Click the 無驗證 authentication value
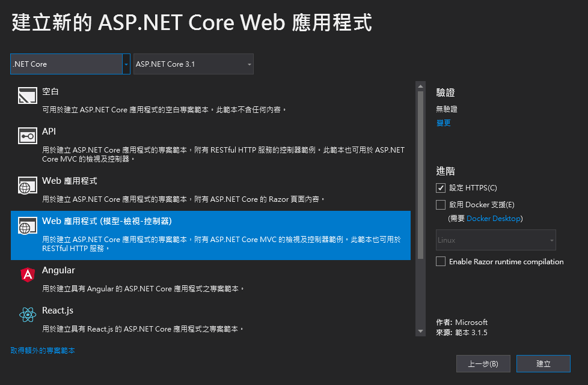Screen dimensions: 588x385 pos(447,109)
